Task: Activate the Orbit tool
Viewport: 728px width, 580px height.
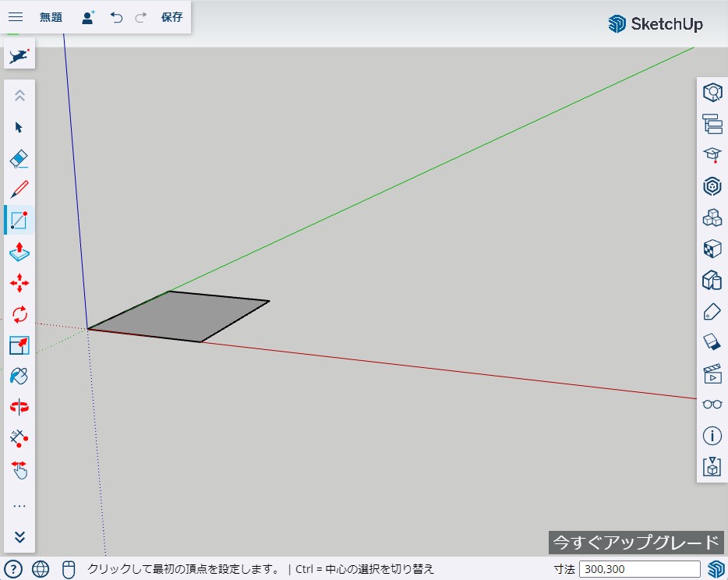Action: click(19, 407)
